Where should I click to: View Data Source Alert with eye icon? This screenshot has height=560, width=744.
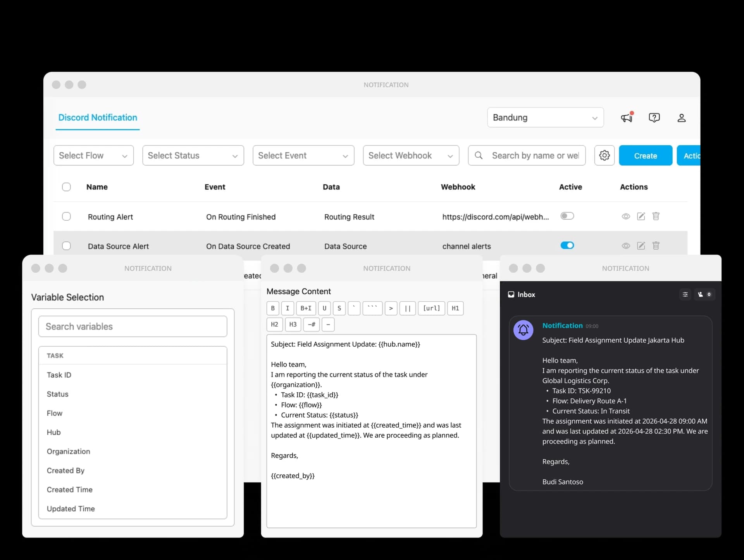[x=626, y=246]
